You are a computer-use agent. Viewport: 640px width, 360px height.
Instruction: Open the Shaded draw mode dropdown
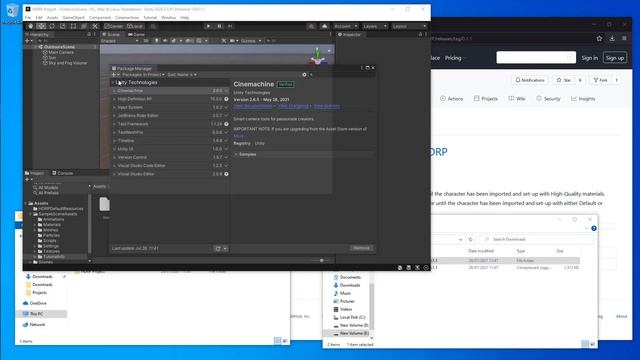[x=119, y=41]
